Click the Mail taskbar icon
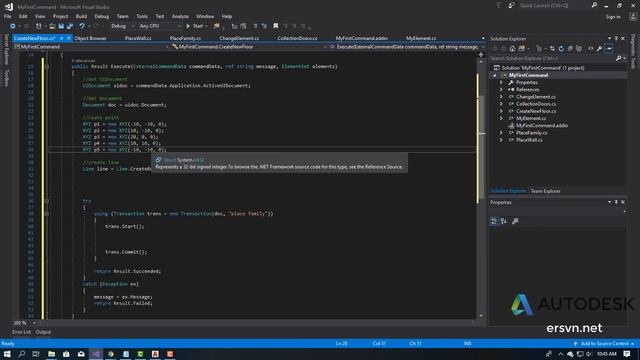 tap(81, 354)
